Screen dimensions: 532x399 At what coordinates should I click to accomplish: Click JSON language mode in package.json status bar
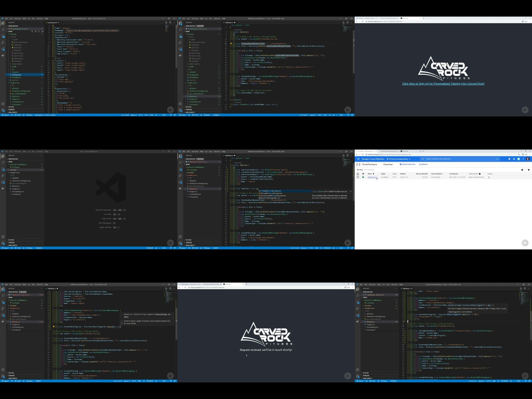pyautogui.click(x=151, y=115)
